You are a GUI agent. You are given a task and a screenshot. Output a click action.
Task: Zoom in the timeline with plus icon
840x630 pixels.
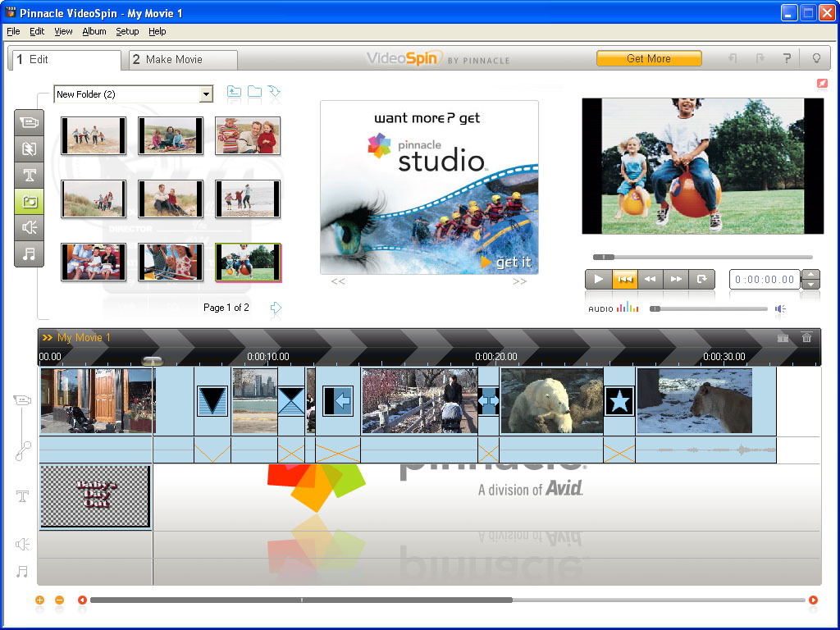(39, 600)
